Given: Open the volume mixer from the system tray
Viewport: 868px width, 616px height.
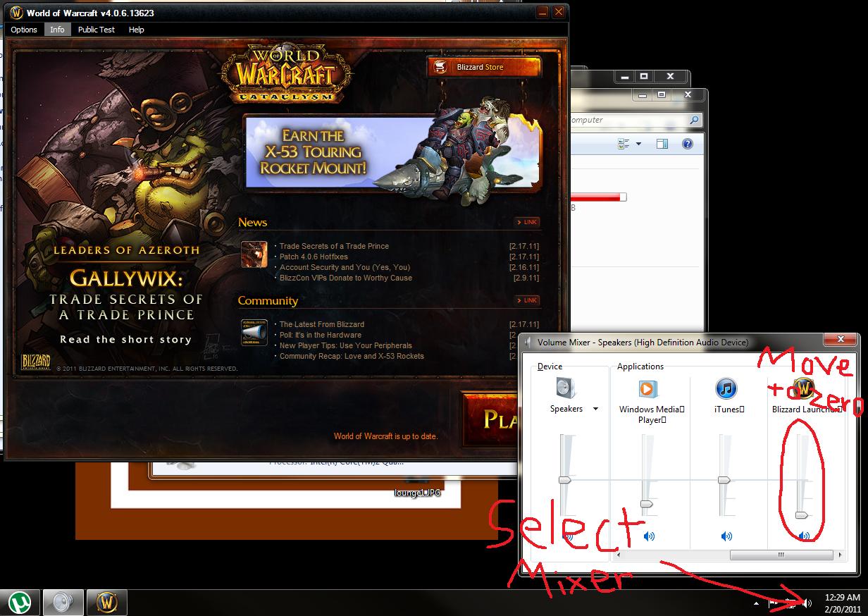Looking at the screenshot, I should pyautogui.click(x=807, y=603).
